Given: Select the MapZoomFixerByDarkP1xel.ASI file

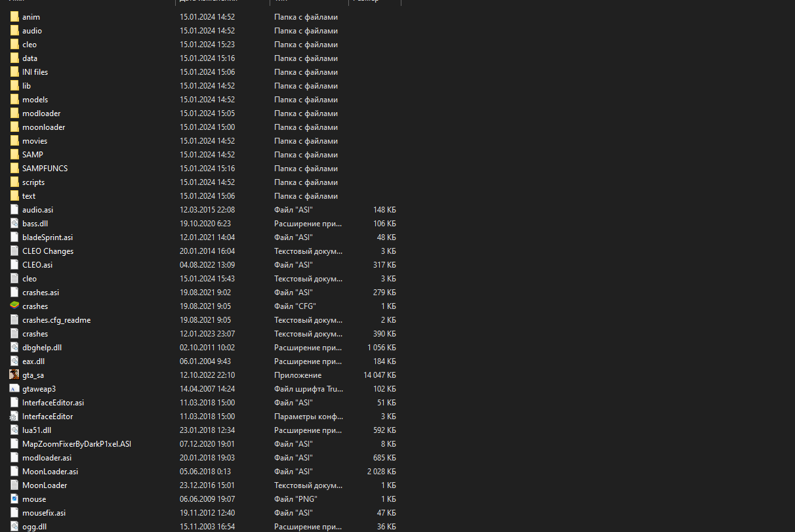Looking at the screenshot, I should (76, 444).
